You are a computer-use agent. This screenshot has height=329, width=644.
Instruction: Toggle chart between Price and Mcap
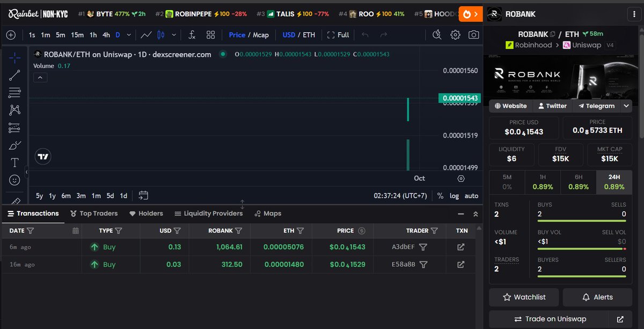[248, 35]
